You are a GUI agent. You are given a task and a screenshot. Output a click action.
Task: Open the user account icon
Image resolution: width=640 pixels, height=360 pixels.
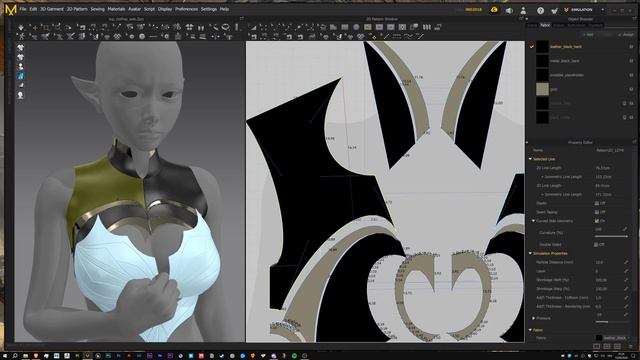[523, 10]
